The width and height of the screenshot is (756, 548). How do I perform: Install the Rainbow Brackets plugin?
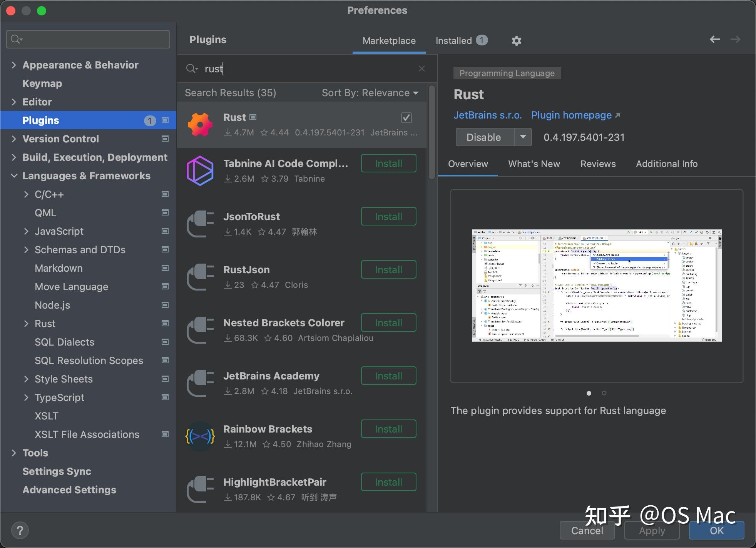(388, 429)
